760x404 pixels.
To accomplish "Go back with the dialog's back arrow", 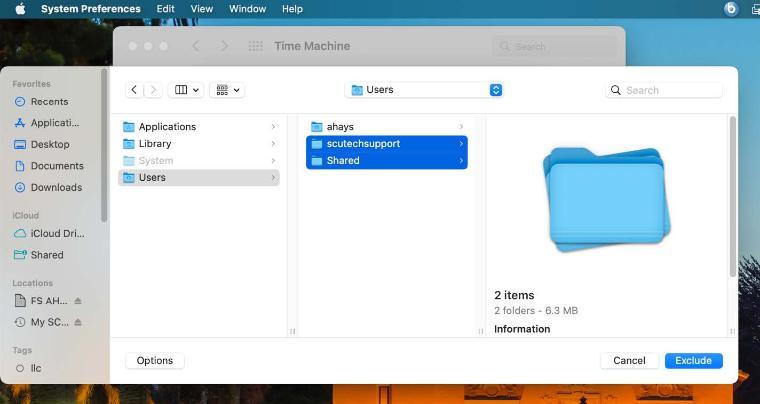I will pos(134,90).
